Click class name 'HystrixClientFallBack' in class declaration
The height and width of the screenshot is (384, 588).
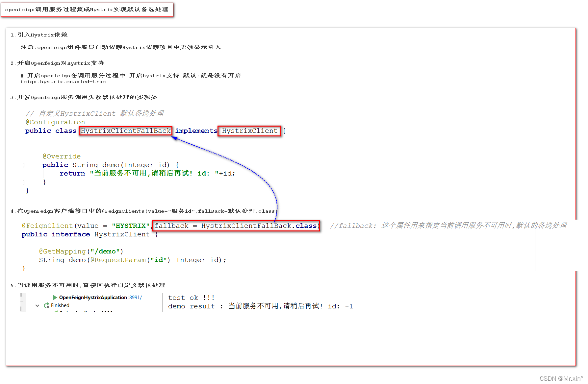(126, 131)
